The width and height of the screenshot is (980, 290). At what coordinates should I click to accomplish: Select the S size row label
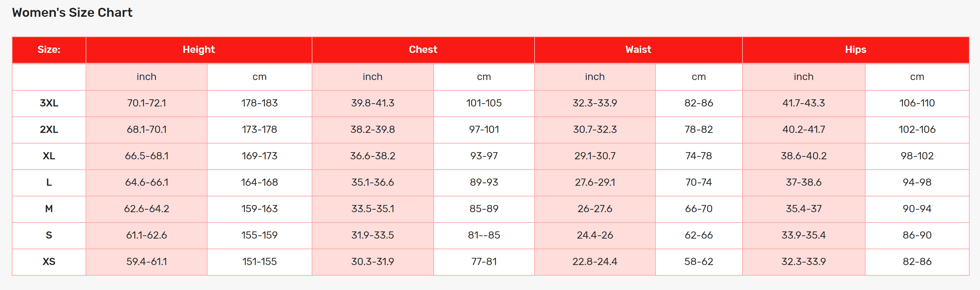49,235
